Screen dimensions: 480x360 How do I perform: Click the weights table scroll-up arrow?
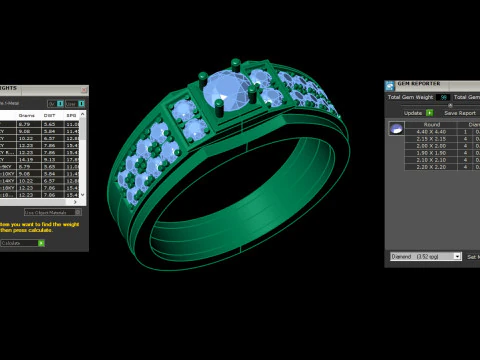(x=83, y=114)
